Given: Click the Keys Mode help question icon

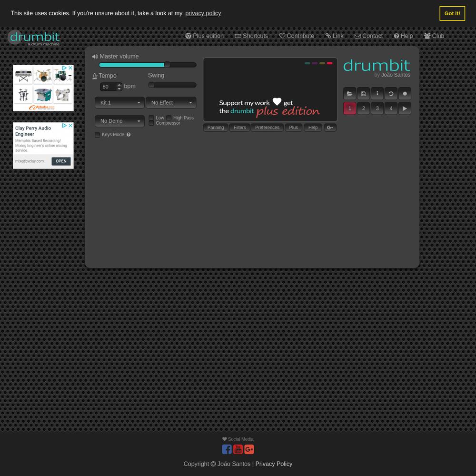Looking at the screenshot, I should [x=129, y=135].
